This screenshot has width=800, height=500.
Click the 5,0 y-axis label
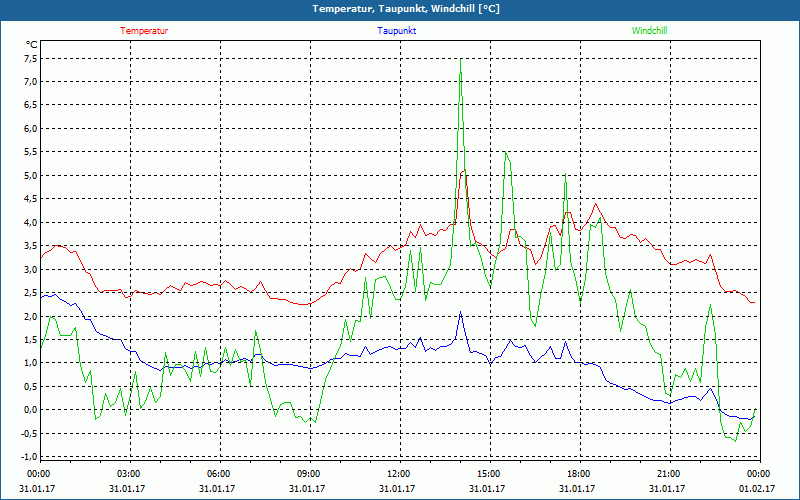(31, 176)
